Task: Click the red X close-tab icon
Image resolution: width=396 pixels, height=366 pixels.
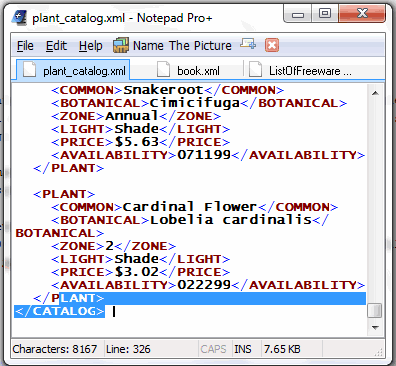Action: tap(272, 45)
